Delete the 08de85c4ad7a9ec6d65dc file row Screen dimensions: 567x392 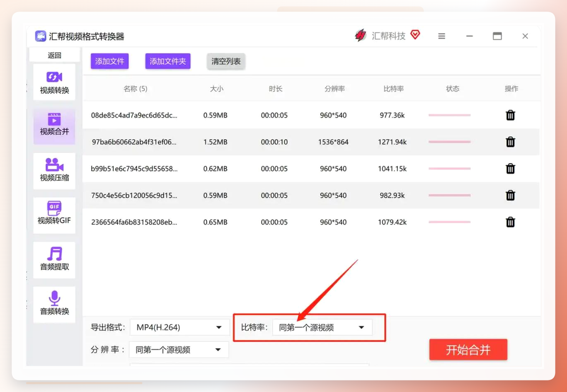coord(510,115)
